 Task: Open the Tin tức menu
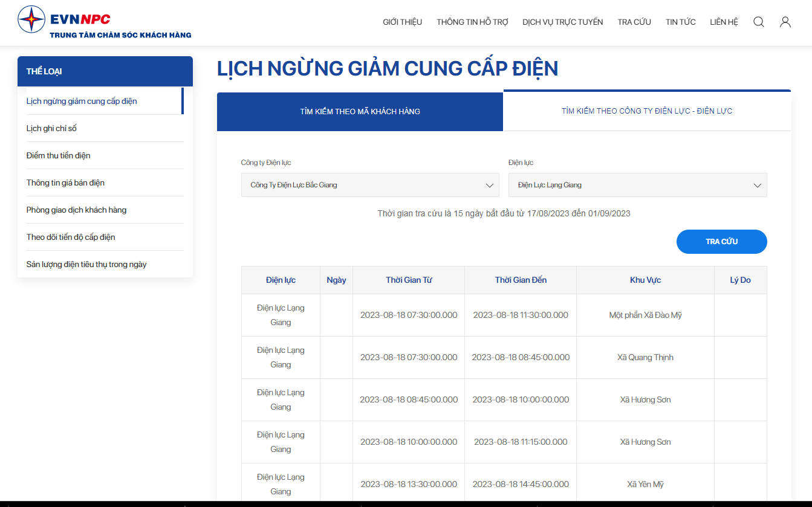[x=681, y=22]
